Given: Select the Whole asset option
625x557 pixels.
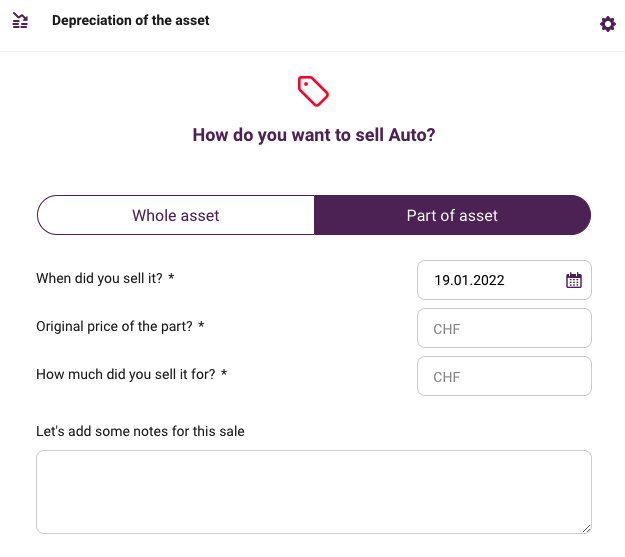Looking at the screenshot, I should (x=176, y=215).
